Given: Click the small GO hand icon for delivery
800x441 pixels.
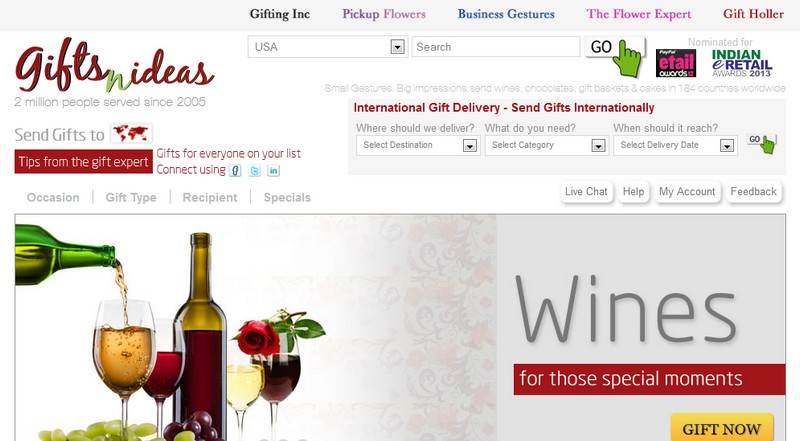Looking at the screenshot, I should (x=762, y=142).
